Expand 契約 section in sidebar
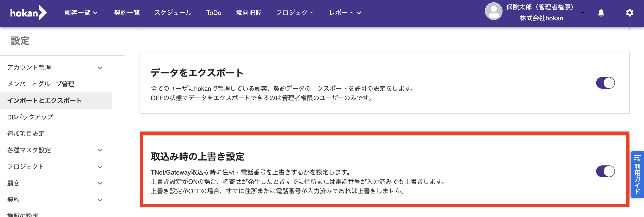The height and width of the screenshot is (217, 644). click(x=100, y=200)
